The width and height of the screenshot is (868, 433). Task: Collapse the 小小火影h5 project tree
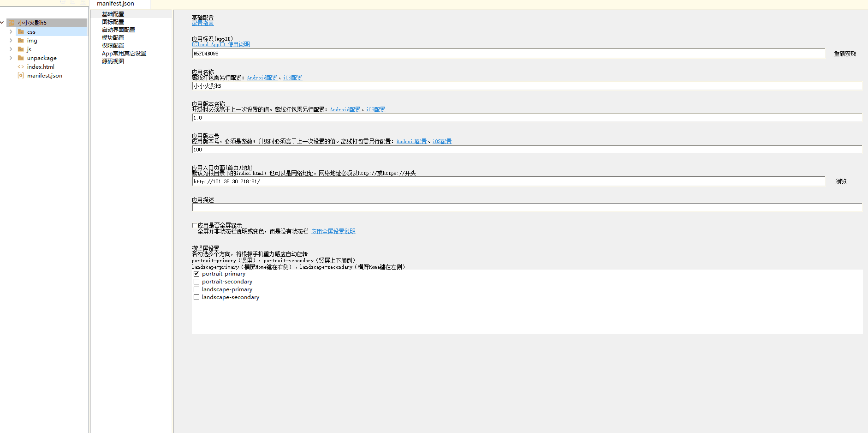tap(3, 23)
